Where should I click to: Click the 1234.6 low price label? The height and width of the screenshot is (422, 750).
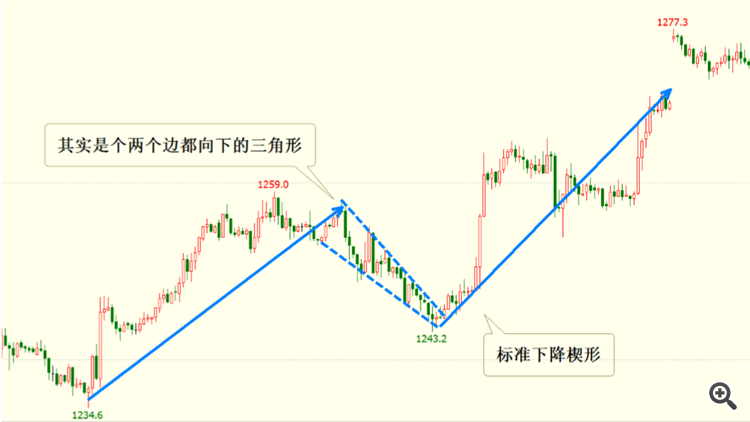(x=87, y=415)
